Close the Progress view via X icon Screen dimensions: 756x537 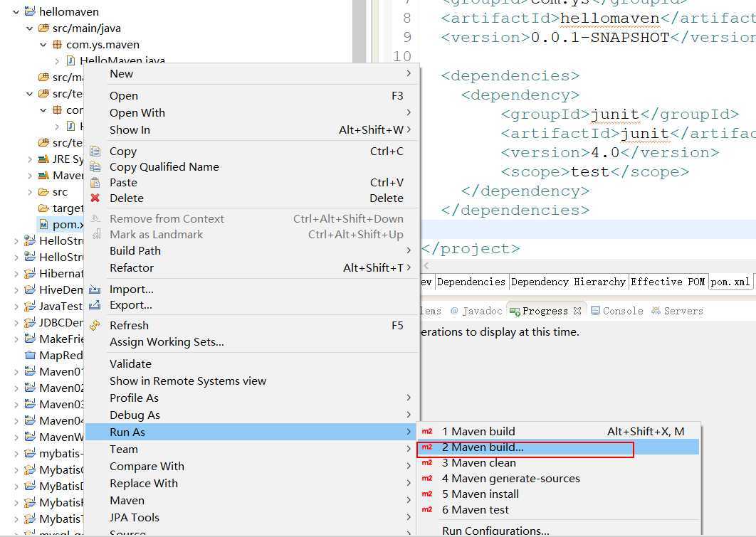[577, 311]
